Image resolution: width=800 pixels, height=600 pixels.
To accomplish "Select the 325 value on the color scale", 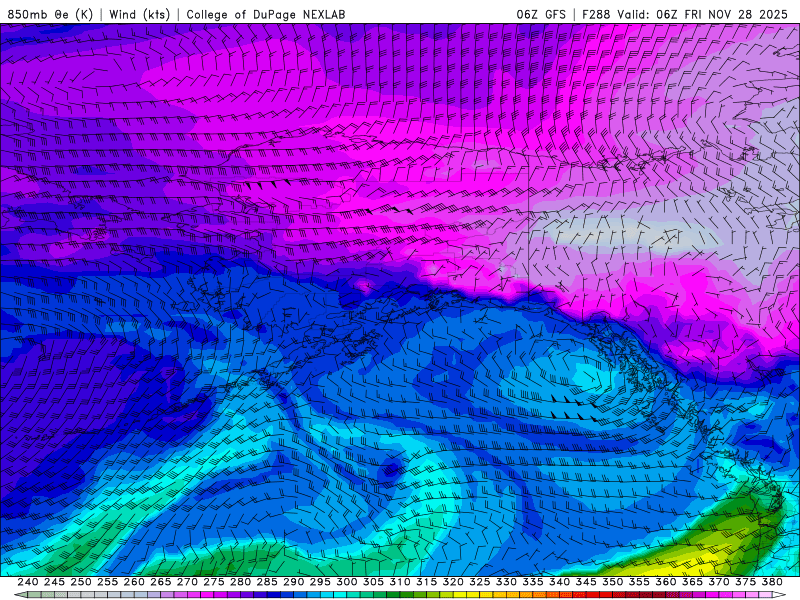I will click(x=479, y=582).
